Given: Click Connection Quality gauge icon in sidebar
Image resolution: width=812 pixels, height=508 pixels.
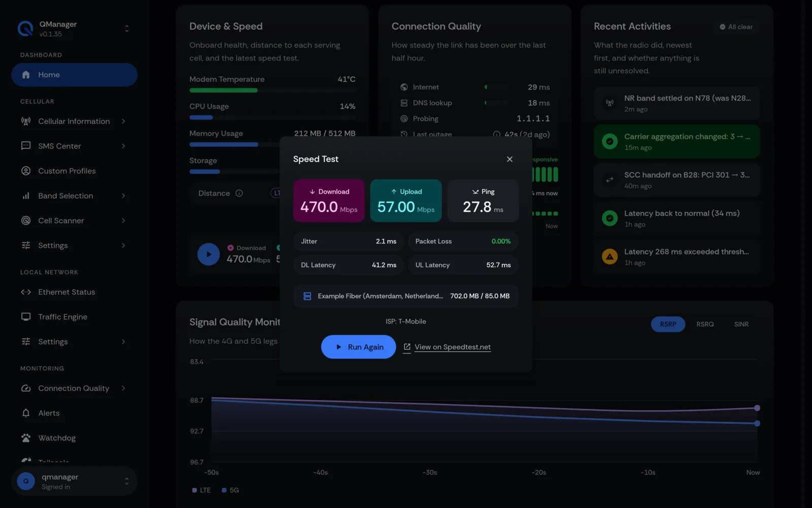Looking at the screenshot, I should click(x=26, y=388).
